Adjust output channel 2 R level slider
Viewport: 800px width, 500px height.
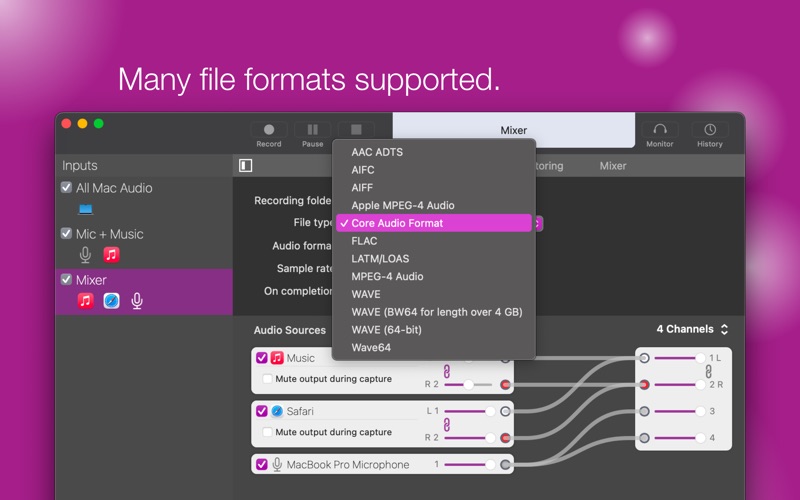click(680, 385)
